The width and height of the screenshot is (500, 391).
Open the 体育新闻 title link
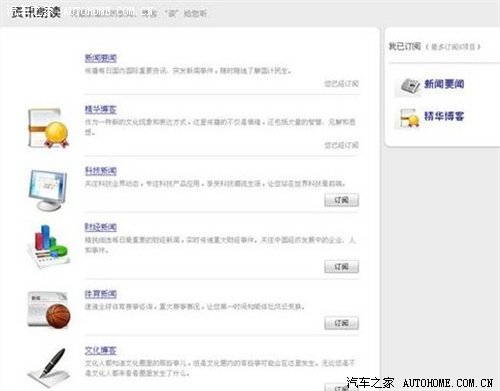(101, 294)
